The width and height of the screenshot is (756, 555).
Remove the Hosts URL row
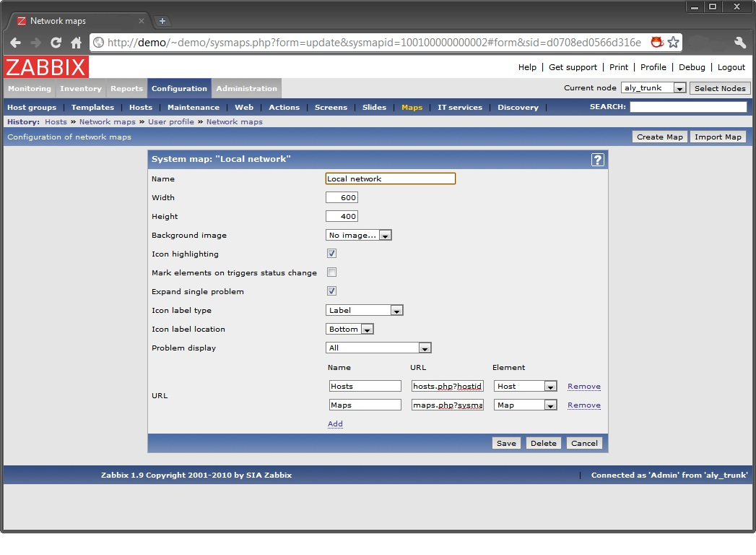pyautogui.click(x=584, y=386)
